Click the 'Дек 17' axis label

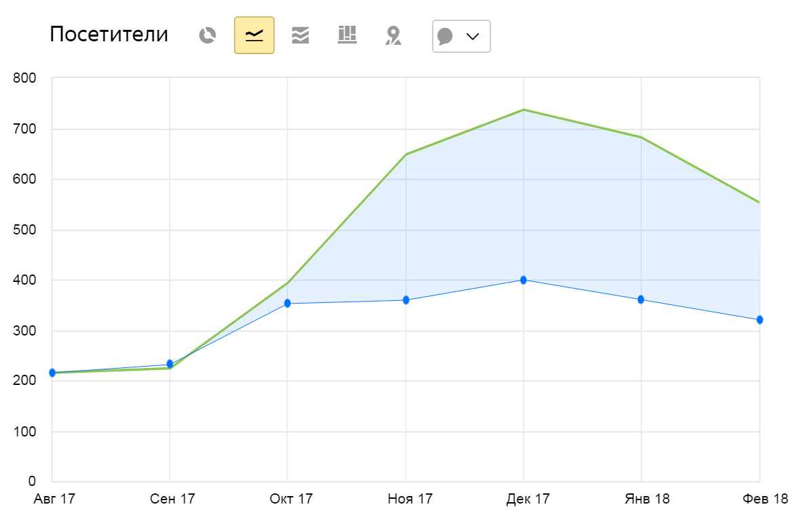[x=528, y=499]
